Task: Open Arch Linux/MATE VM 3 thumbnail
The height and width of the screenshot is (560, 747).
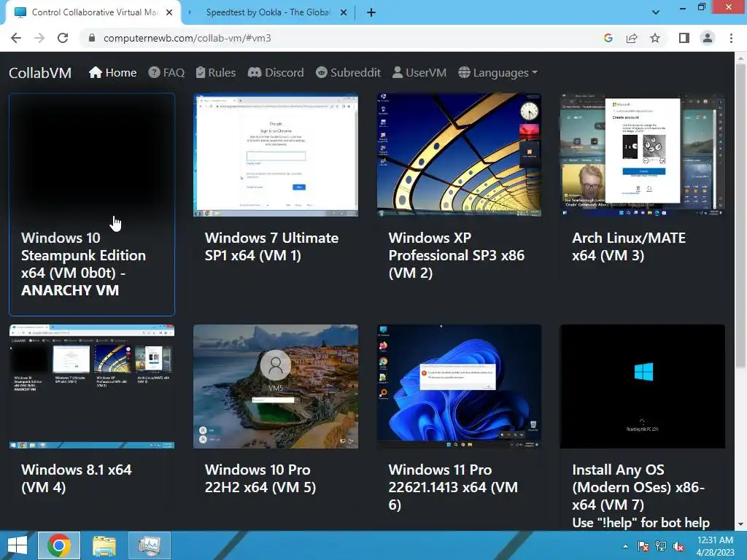Action: coord(643,155)
